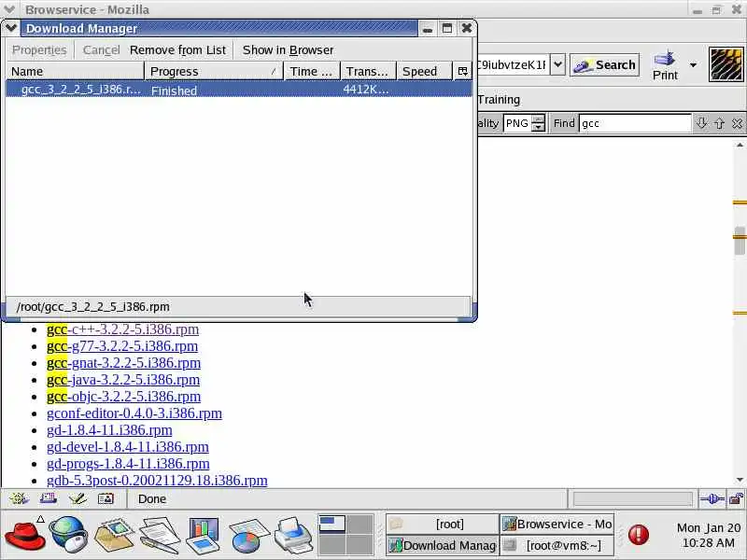Click the Print toolbar icon
Screen dimensions: 747x560
pos(665,65)
